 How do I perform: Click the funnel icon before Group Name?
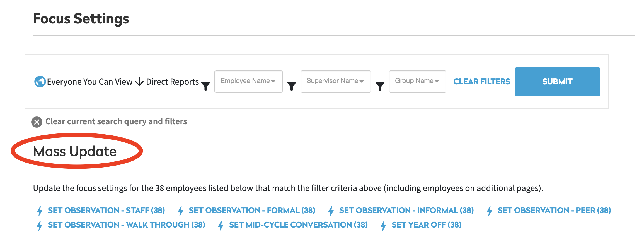pos(380,86)
